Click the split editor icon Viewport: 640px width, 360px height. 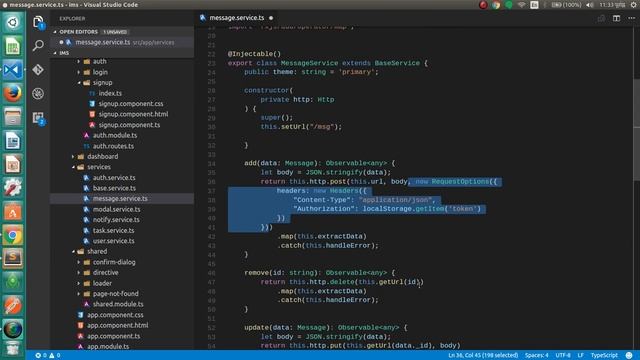(x=616, y=18)
